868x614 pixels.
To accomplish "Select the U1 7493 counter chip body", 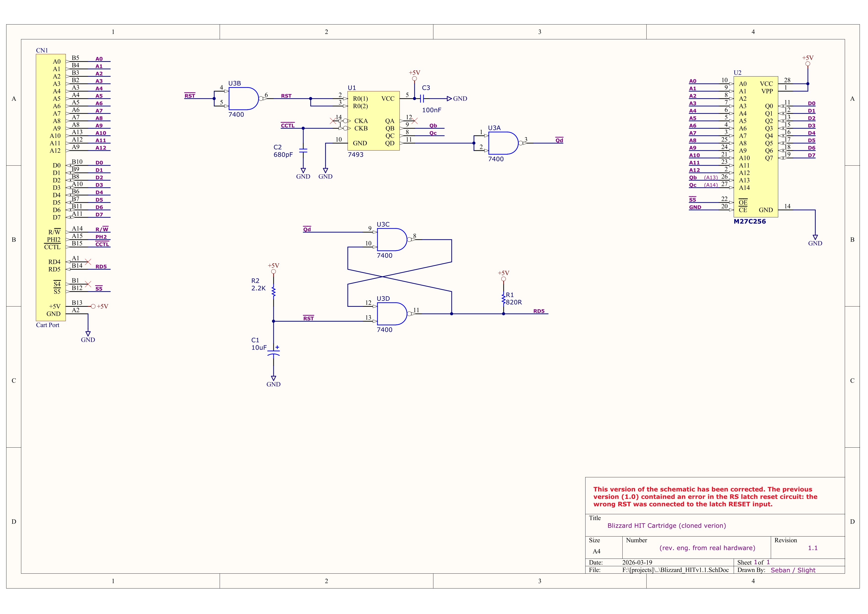I will point(373,121).
